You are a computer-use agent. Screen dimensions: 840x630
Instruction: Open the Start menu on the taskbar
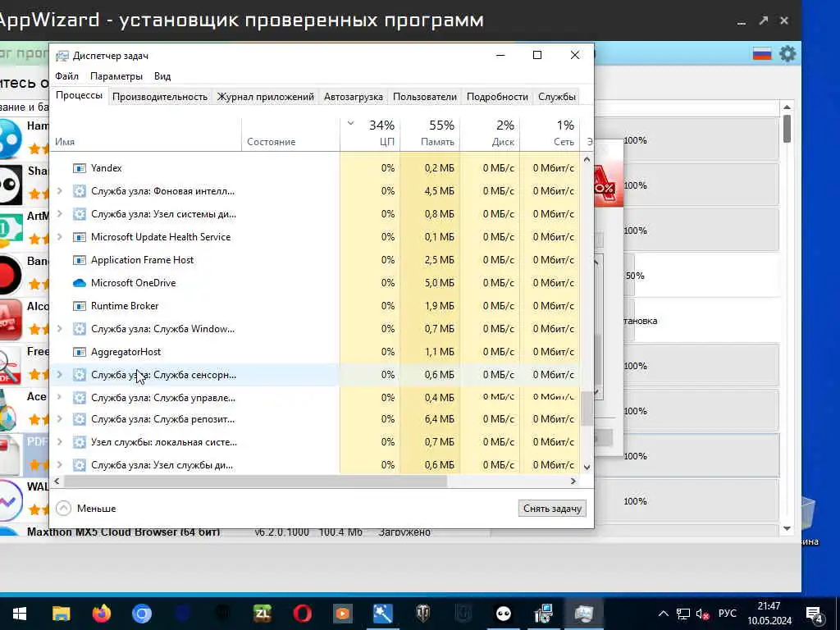click(x=20, y=614)
